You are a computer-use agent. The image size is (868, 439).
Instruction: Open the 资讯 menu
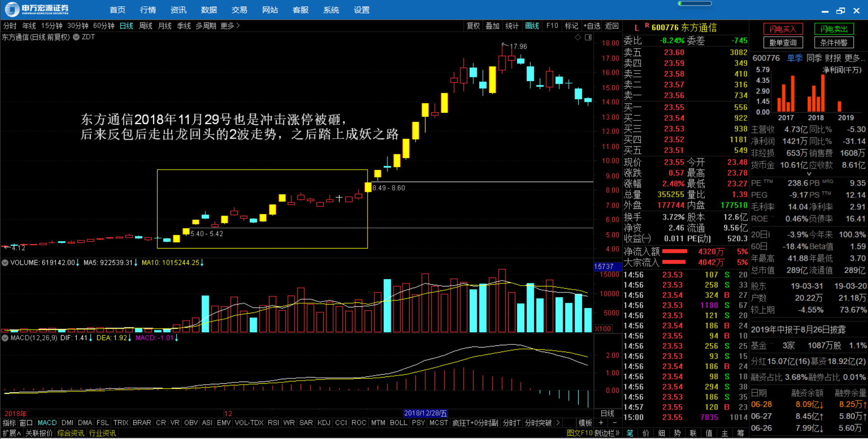179,10
